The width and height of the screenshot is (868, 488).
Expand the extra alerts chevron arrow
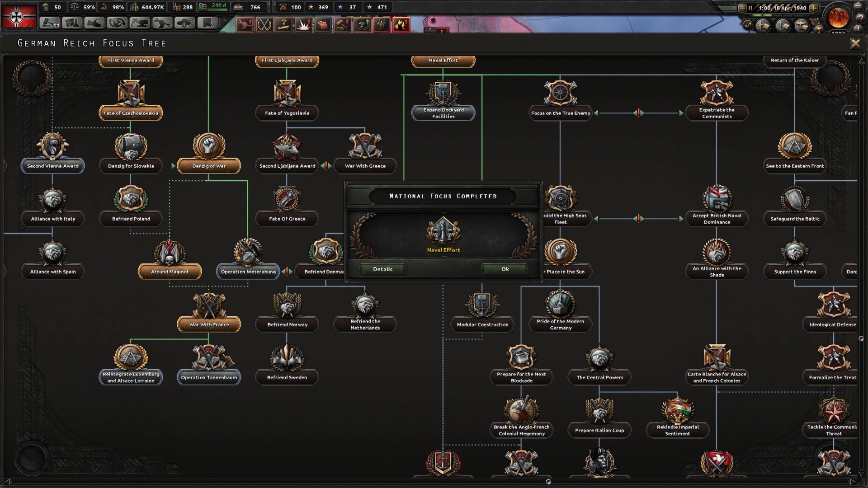tap(441, 32)
